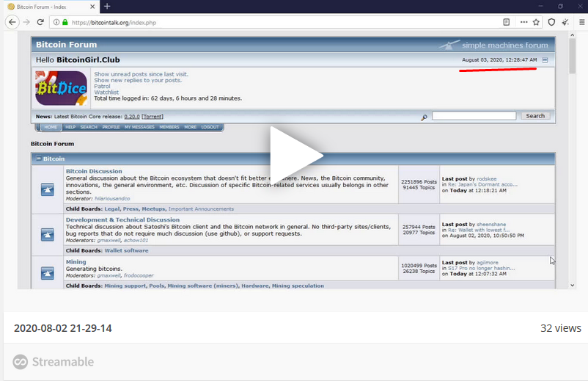
Task: Select SEARCH in forum menu
Action: coord(89,127)
